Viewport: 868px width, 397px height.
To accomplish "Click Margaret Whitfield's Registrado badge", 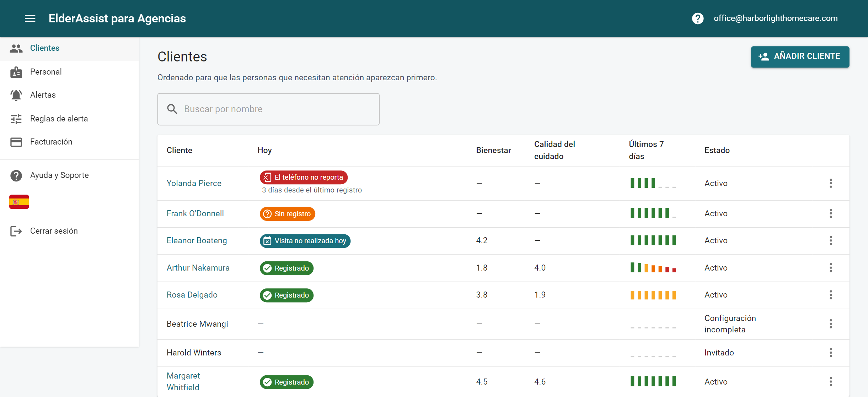I will [x=286, y=382].
